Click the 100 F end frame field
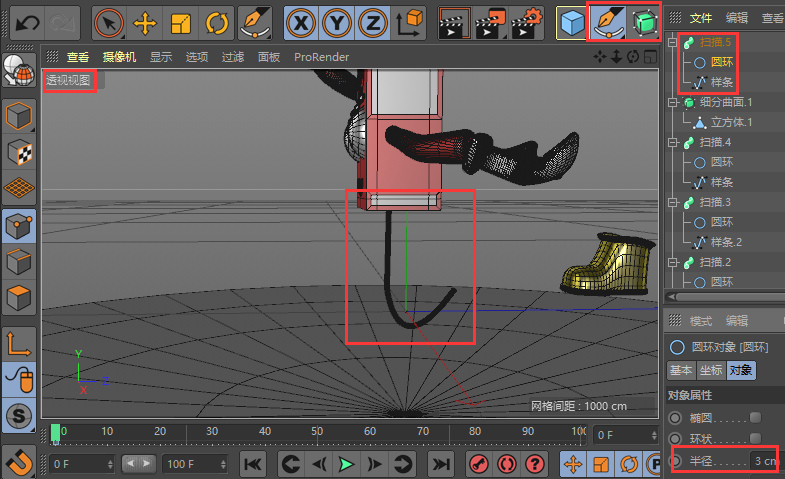The height and width of the screenshot is (479, 785). 195,464
